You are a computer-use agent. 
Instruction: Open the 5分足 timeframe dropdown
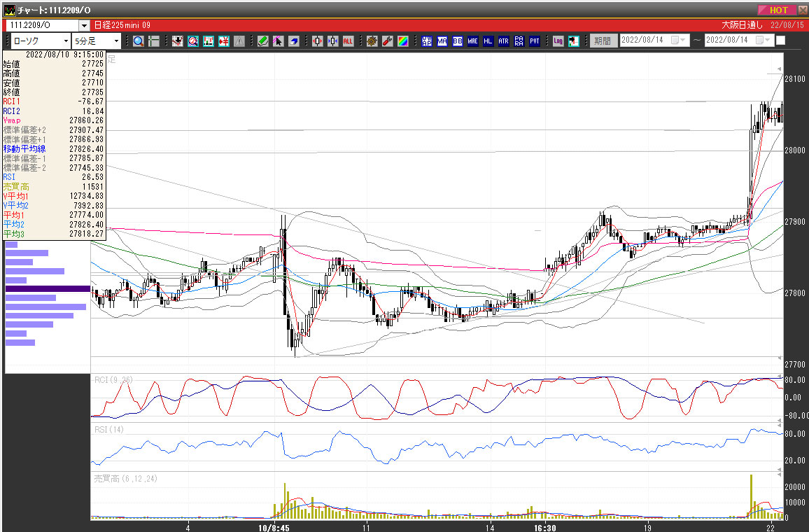[x=116, y=41]
